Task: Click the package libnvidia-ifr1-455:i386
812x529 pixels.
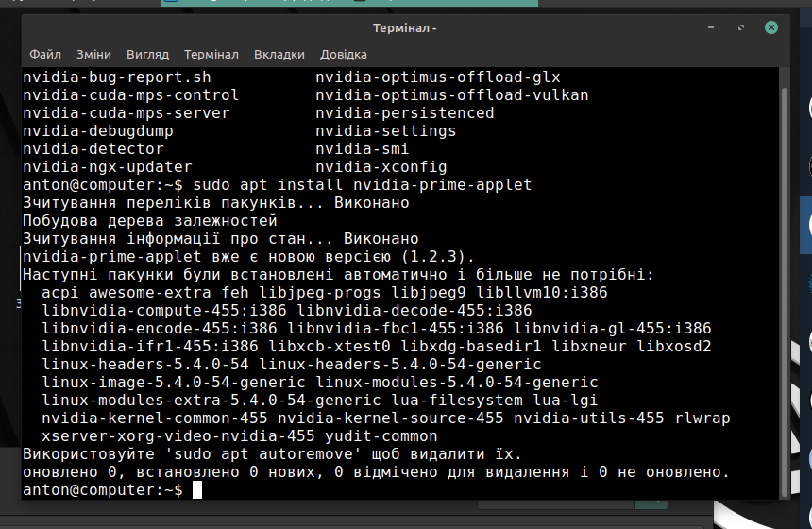Action: point(150,347)
